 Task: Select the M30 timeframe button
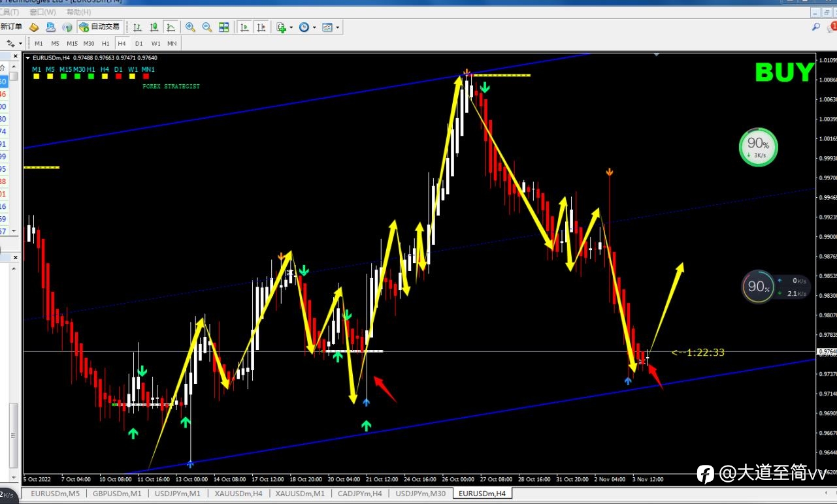click(x=89, y=44)
